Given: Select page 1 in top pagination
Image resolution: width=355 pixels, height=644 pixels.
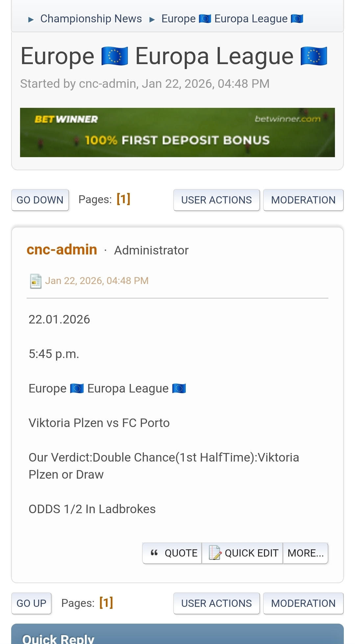Looking at the screenshot, I should point(124,199).
